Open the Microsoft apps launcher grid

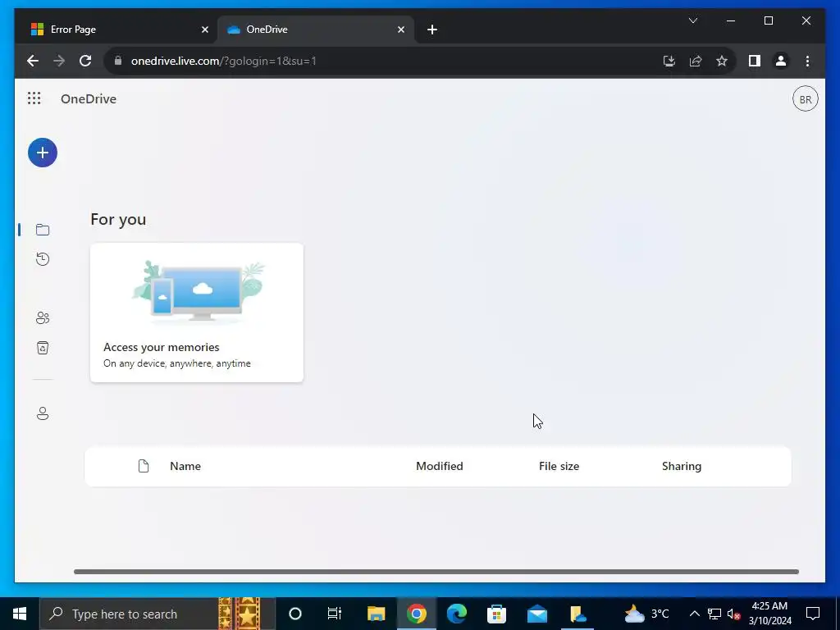pos(34,98)
